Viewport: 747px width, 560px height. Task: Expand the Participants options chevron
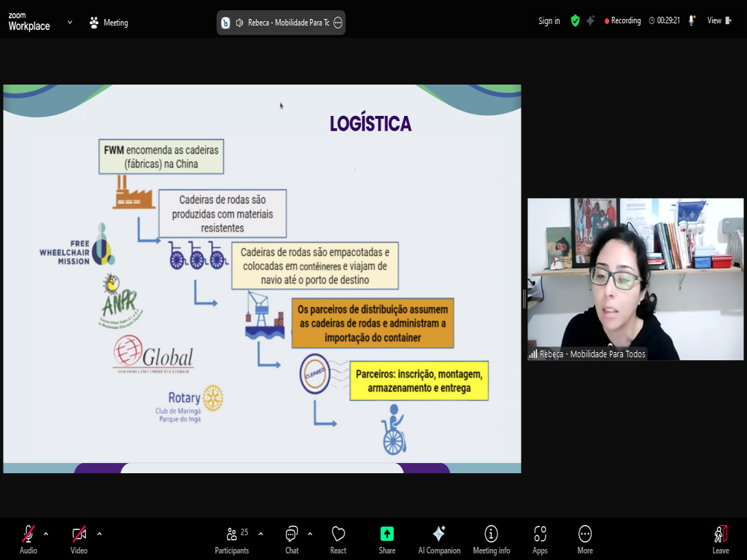[x=260, y=534]
